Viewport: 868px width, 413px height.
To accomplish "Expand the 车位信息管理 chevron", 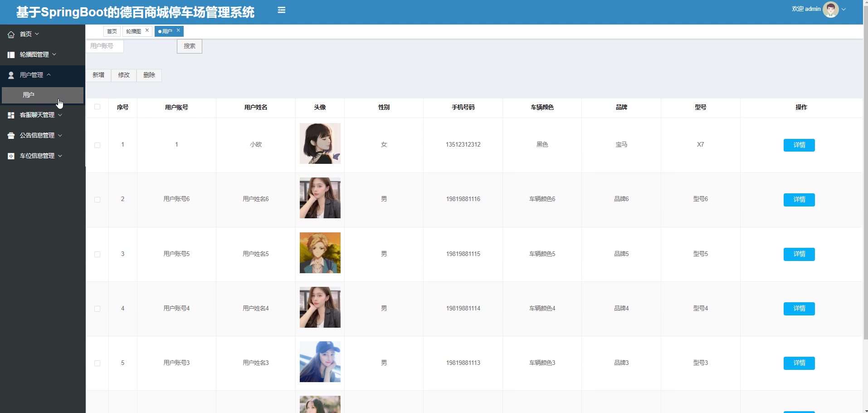I will pos(60,156).
